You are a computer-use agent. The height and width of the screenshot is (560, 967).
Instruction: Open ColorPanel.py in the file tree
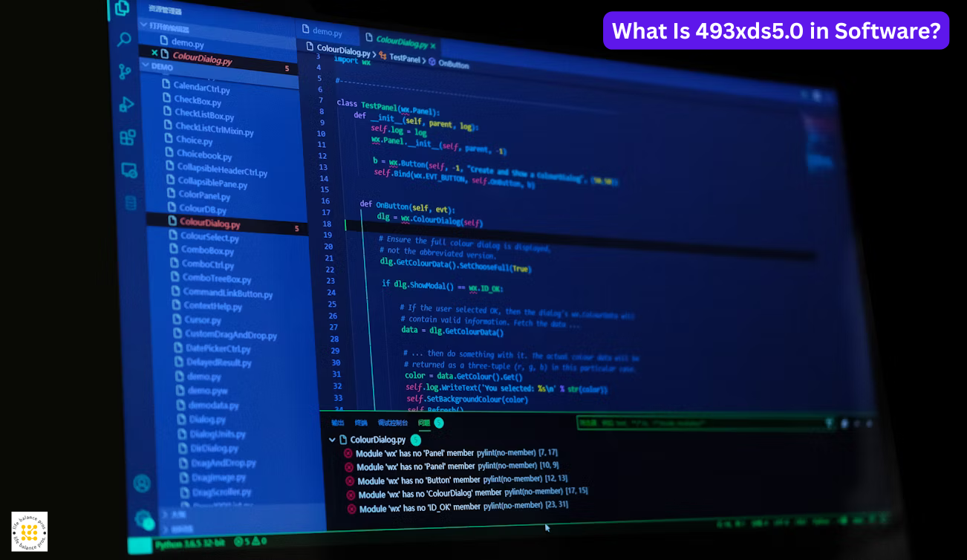(204, 195)
